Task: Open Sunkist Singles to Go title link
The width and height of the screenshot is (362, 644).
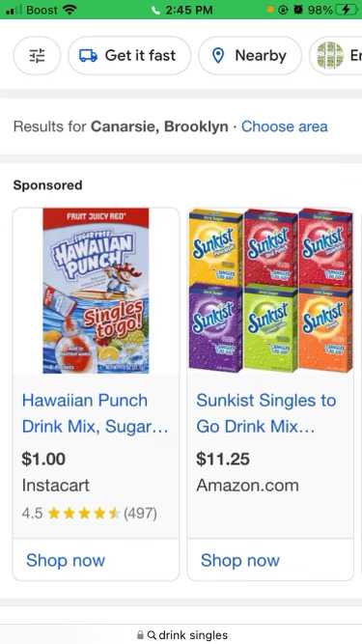Action: click(x=266, y=413)
